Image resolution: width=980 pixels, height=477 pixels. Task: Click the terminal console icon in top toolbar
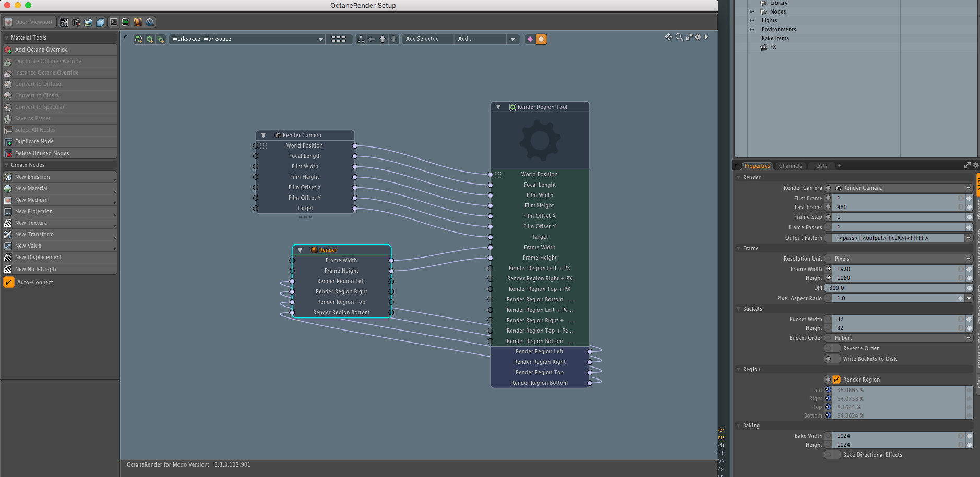(114, 22)
